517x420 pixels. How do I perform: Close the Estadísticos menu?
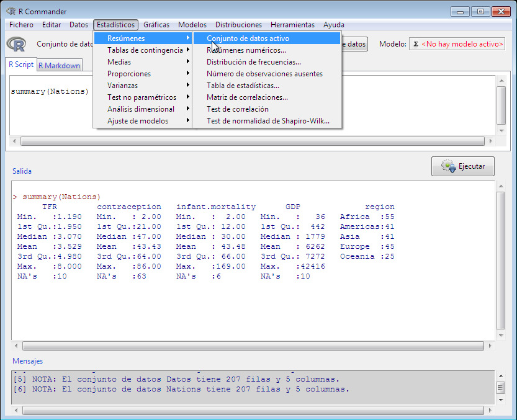point(115,25)
